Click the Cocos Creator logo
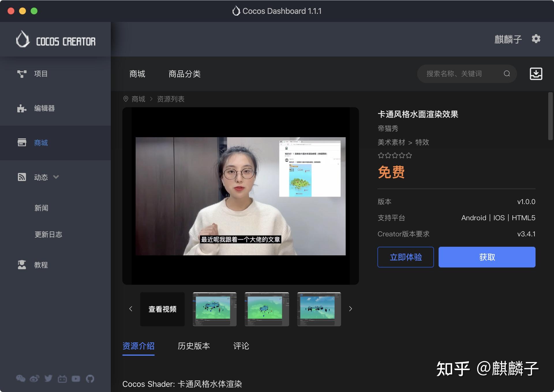Image resolution: width=554 pixels, height=392 pixels. [x=55, y=39]
